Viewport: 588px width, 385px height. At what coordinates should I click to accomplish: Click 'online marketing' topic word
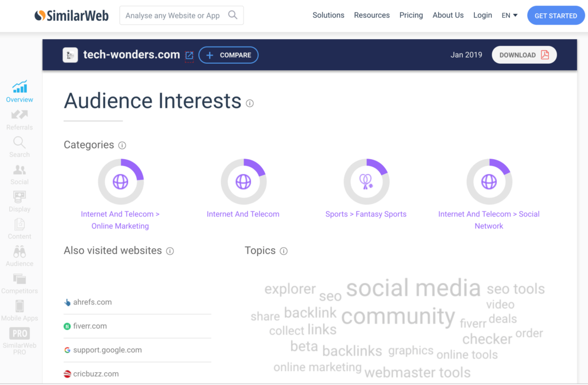(x=318, y=367)
